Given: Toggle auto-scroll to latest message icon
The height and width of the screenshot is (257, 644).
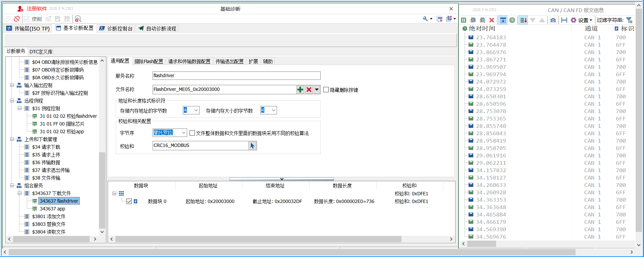Looking at the screenshot, I should coord(503,20).
